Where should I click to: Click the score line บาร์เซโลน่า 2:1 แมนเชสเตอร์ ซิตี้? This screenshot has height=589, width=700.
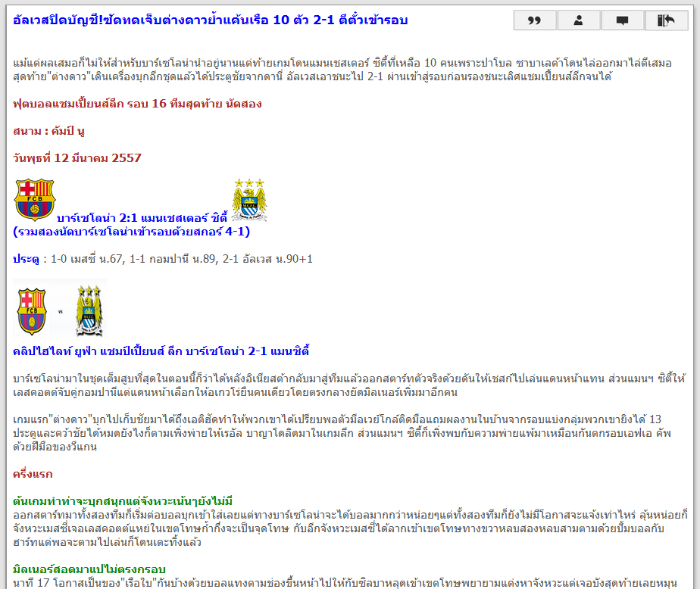[142, 218]
